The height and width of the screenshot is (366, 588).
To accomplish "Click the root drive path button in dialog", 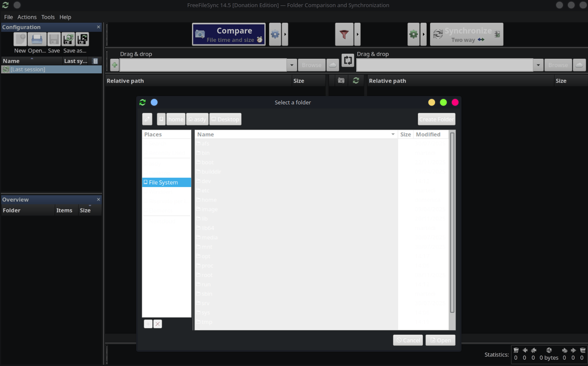I will point(161,119).
